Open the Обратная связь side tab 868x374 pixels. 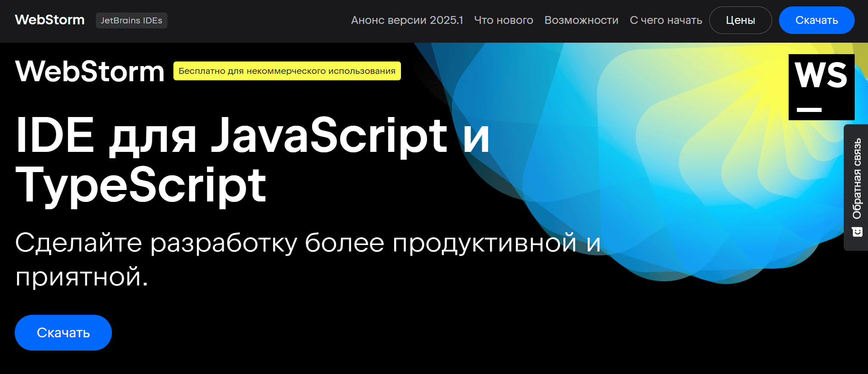click(x=856, y=187)
